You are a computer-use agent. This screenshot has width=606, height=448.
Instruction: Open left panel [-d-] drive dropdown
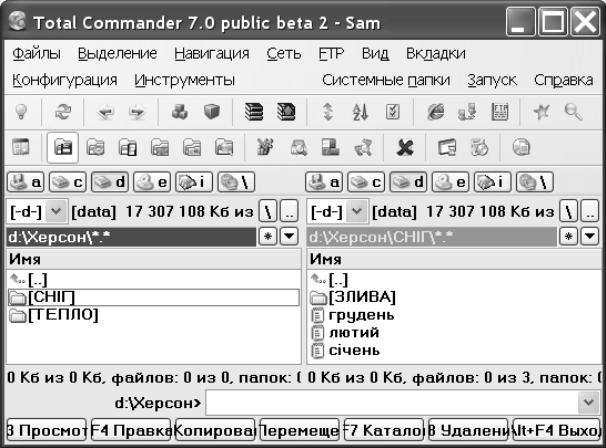[56, 212]
